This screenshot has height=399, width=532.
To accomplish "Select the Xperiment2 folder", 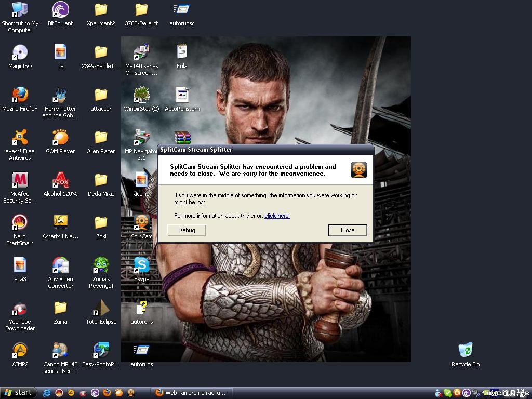I will point(101,14).
